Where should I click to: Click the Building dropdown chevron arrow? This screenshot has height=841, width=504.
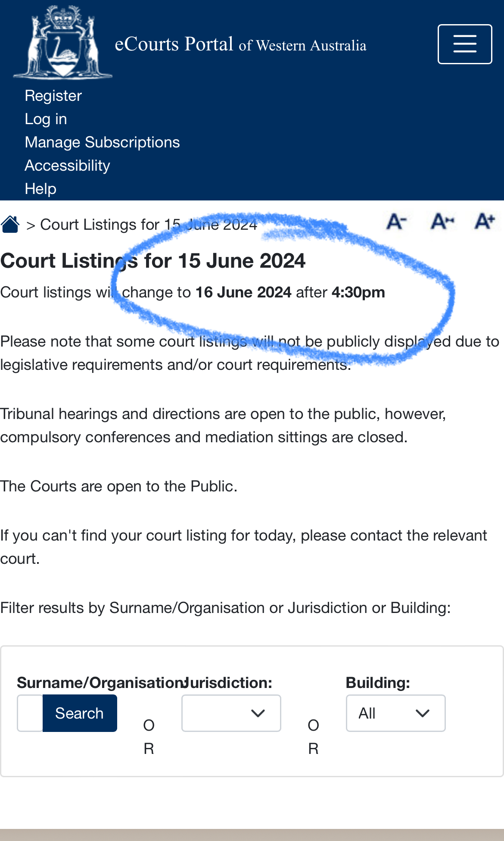(423, 713)
